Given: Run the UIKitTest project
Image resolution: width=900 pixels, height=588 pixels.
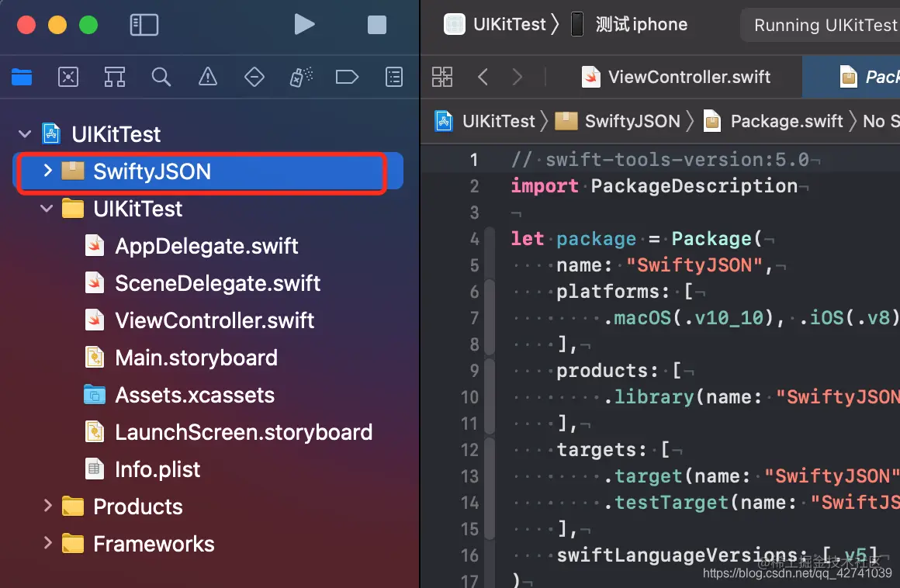Looking at the screenshot, I should pos(304,24).
